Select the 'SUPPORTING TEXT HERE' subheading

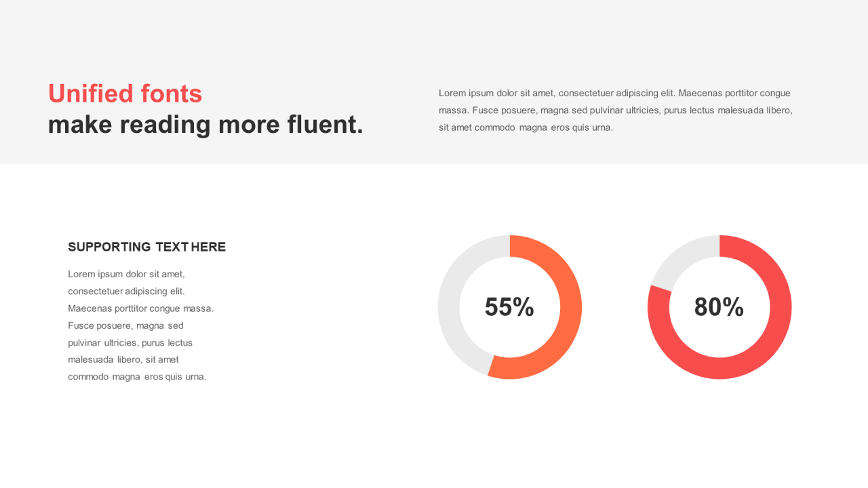click(147, 247)
